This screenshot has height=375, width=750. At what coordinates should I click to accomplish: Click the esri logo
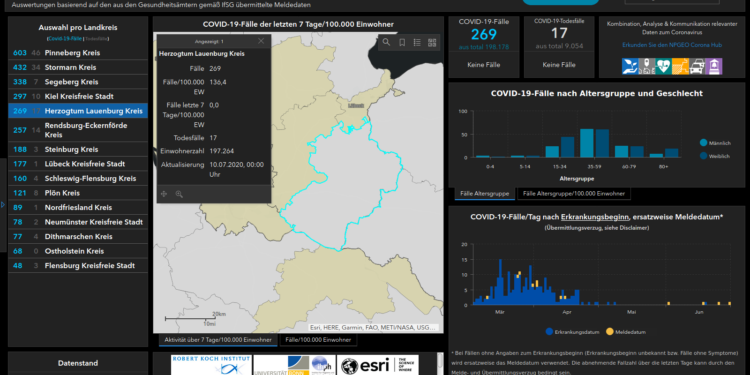pos(377,364)
